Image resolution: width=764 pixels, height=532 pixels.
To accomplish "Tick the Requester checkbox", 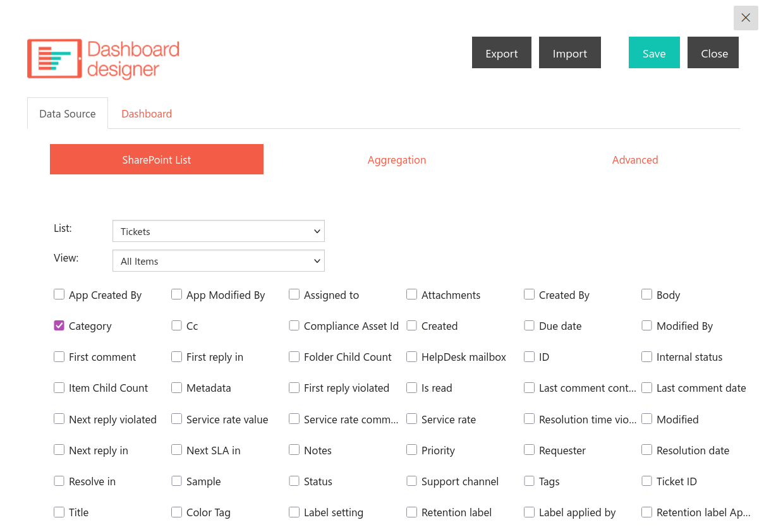I will tap(529, 449).
